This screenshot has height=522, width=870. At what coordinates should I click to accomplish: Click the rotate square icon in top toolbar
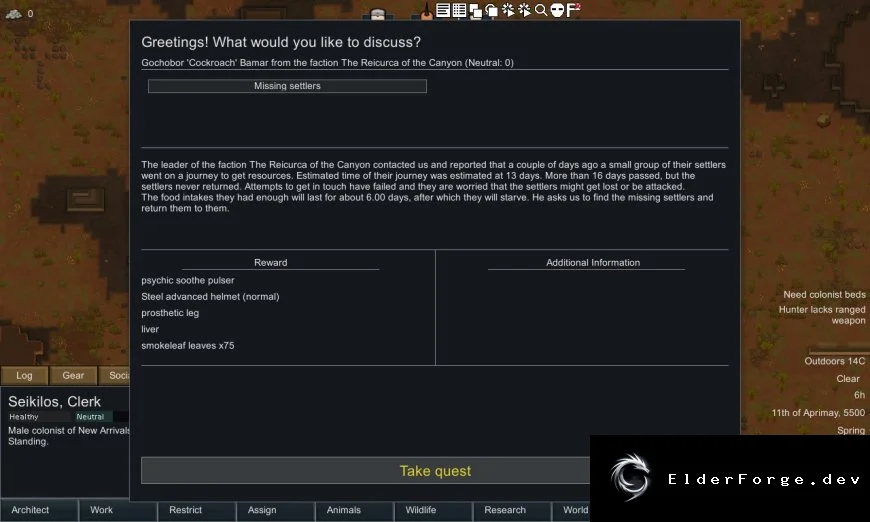coord(492,10)
